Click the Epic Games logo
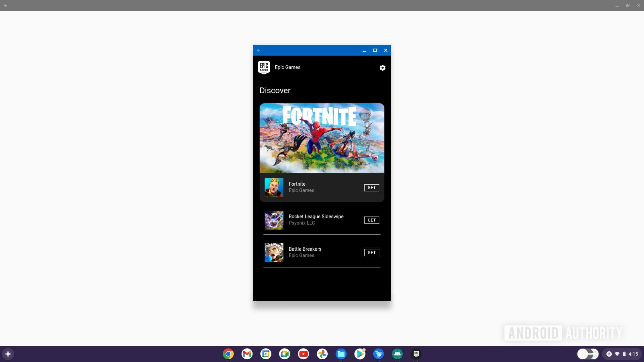The height and width of the screenshot is (362, 644). click(264, 67)
